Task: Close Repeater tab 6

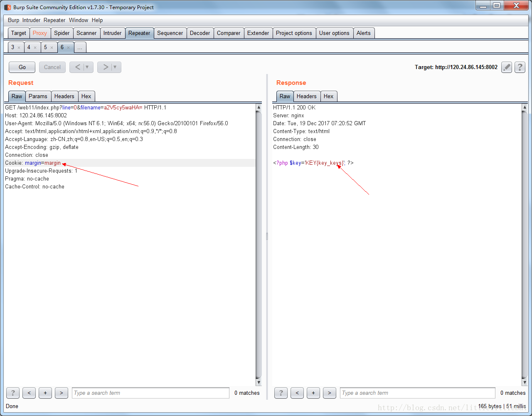Action: pos(68,47)
